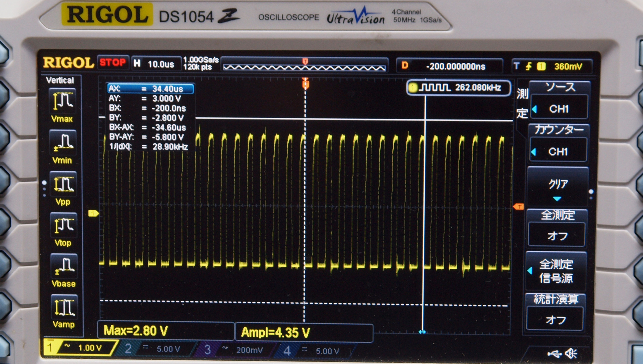Click the speaker sound icon
The image size is (643, 364).
click(x=571, y=354)
